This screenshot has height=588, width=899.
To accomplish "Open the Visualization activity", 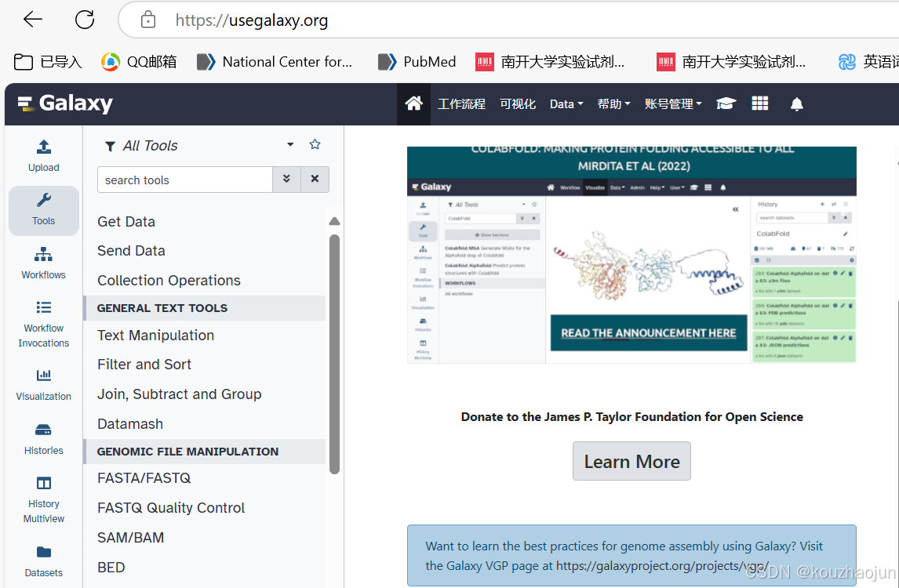I will pos(44,384).
